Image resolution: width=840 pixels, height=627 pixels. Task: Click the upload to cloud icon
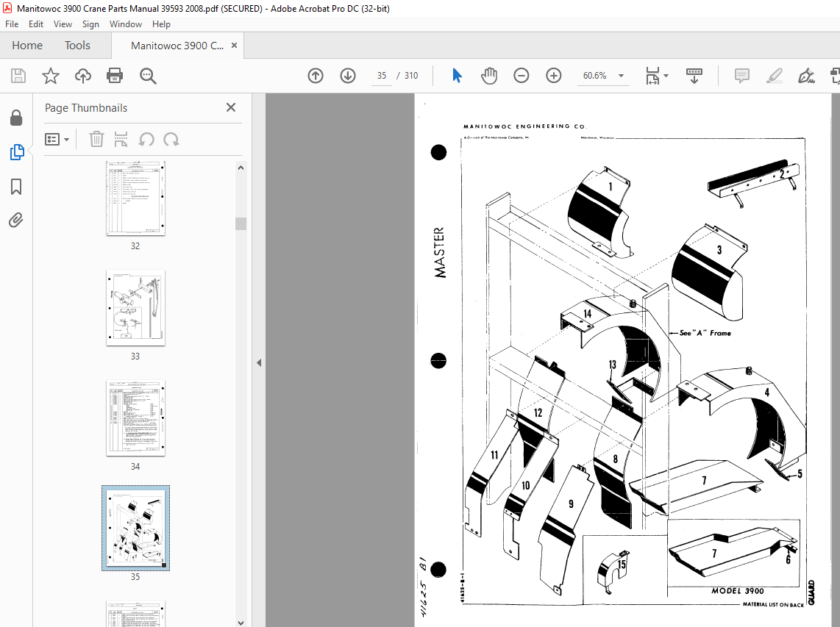tap(82, 76)
